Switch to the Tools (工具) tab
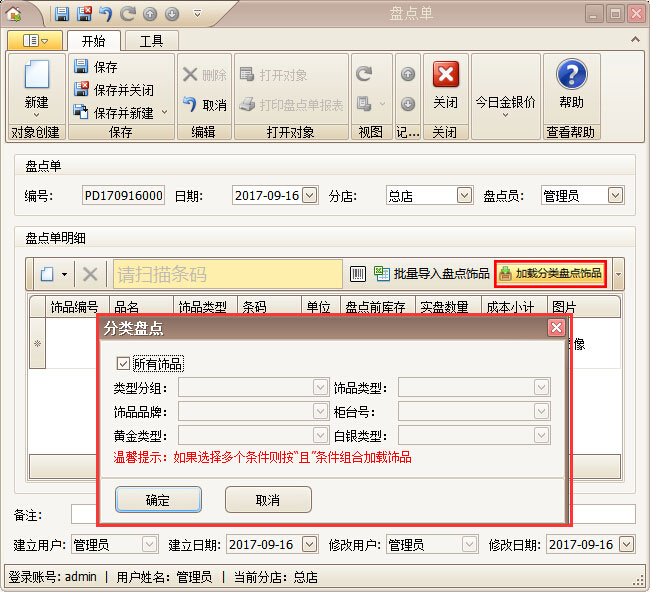This screenshot has width=650, height=592. [x=151, y=41]
